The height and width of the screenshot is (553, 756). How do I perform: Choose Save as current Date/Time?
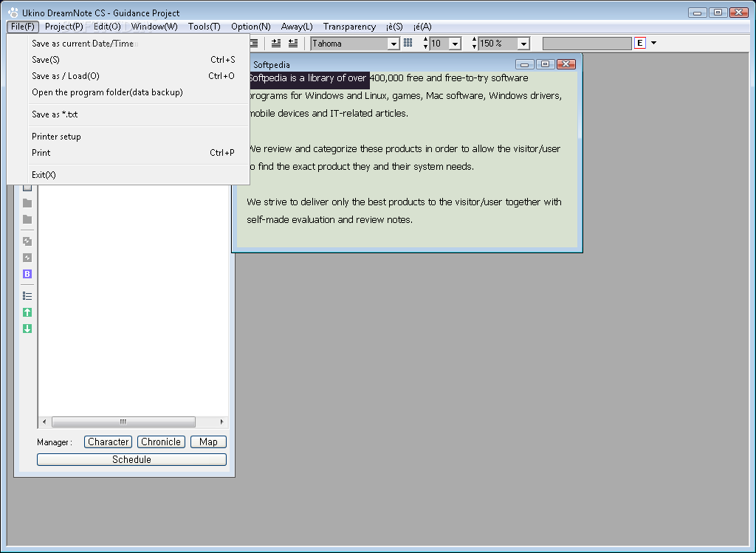[x=128, y=44]
